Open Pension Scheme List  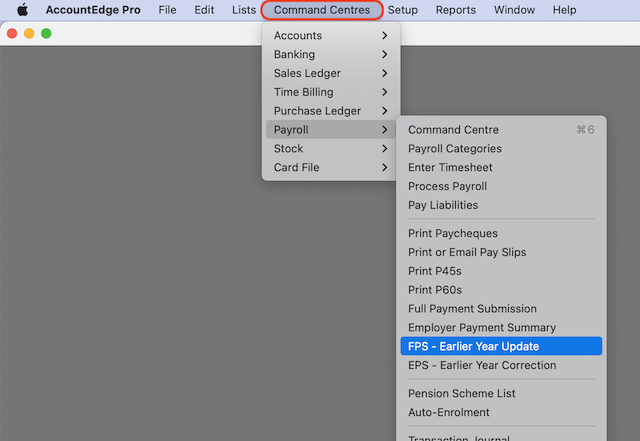(x=501, y=393)
